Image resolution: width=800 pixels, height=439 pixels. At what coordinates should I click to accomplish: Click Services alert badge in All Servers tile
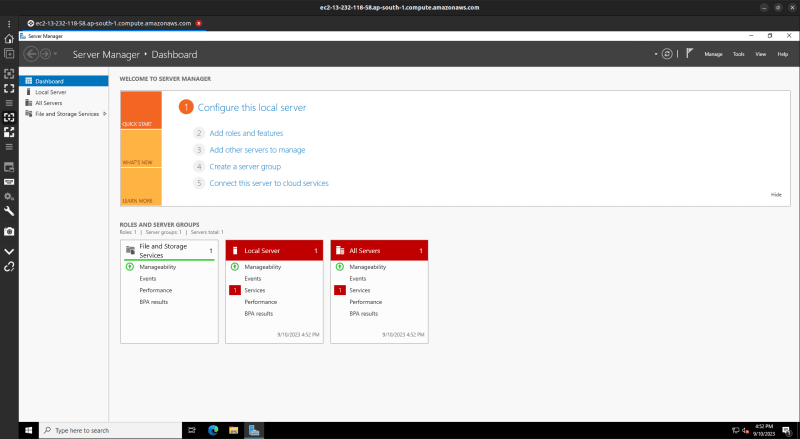pos(340,290)
